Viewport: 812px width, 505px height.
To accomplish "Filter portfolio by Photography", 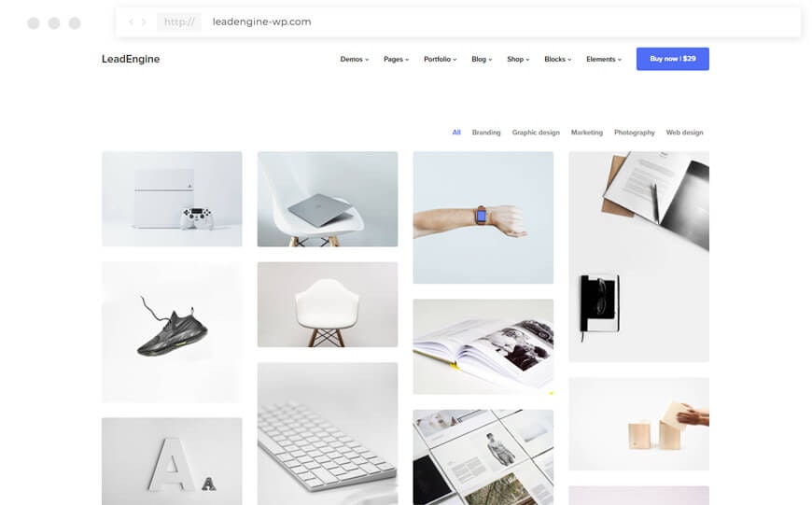I will pyautogui.click(x=635, y=133).
